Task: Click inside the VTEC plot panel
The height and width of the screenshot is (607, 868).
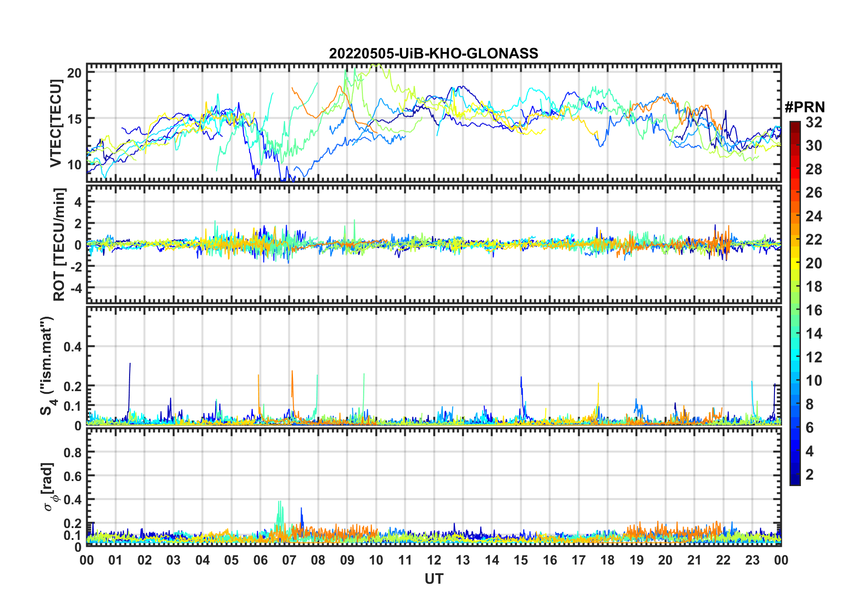Action: coord(434,123)
